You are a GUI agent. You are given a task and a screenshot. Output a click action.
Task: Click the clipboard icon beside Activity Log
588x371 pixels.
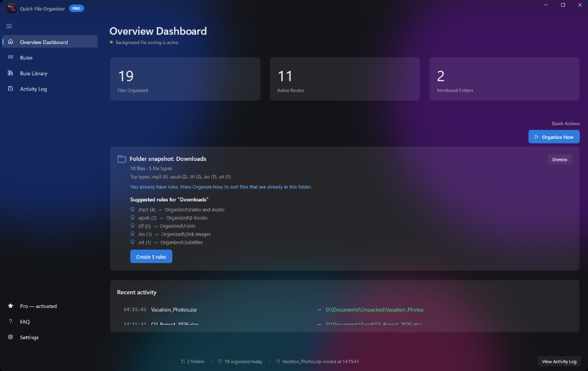[10, 89]
